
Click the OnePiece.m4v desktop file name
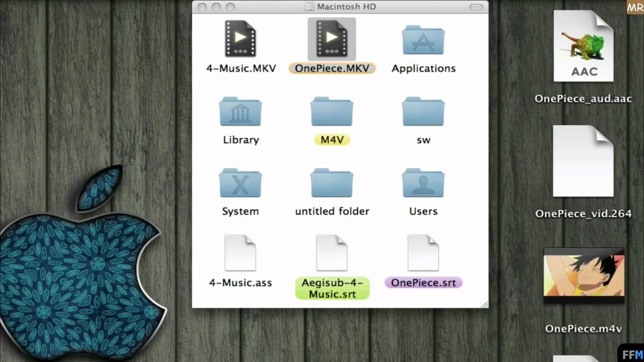pos(584,329)
